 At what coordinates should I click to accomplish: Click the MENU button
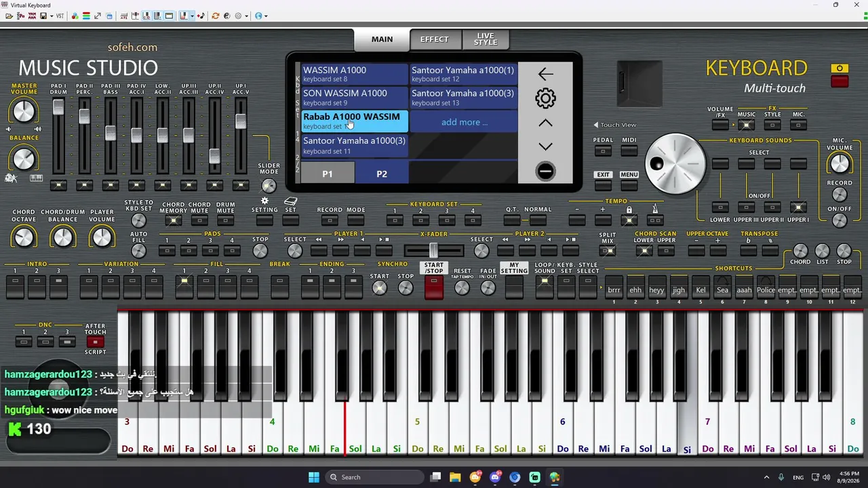(x=629, y=184)
